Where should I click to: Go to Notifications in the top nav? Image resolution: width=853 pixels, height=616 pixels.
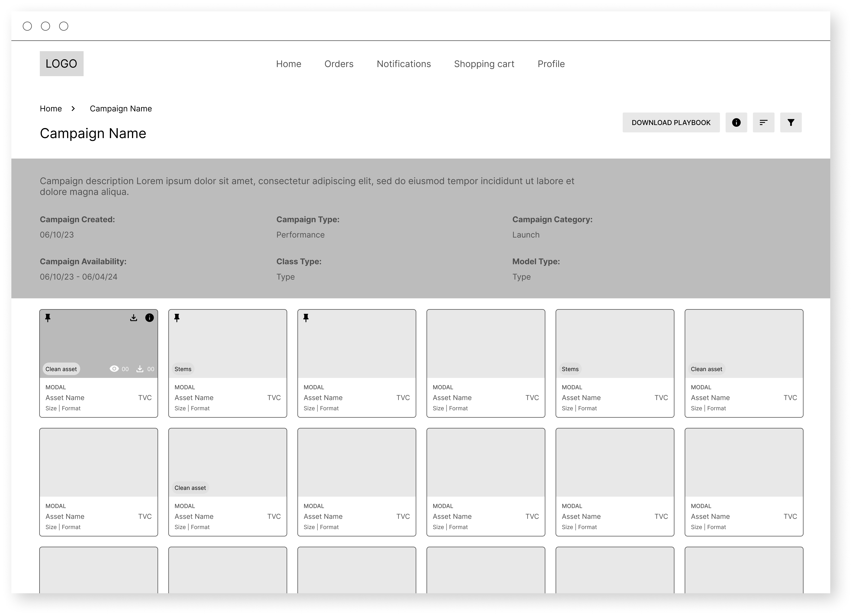[x=404, y=64]
